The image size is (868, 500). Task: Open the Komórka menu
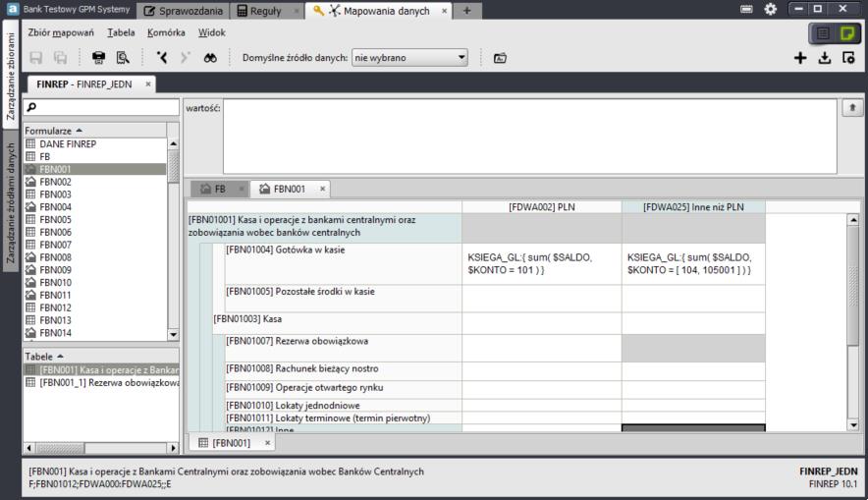(x=166, y=32)
